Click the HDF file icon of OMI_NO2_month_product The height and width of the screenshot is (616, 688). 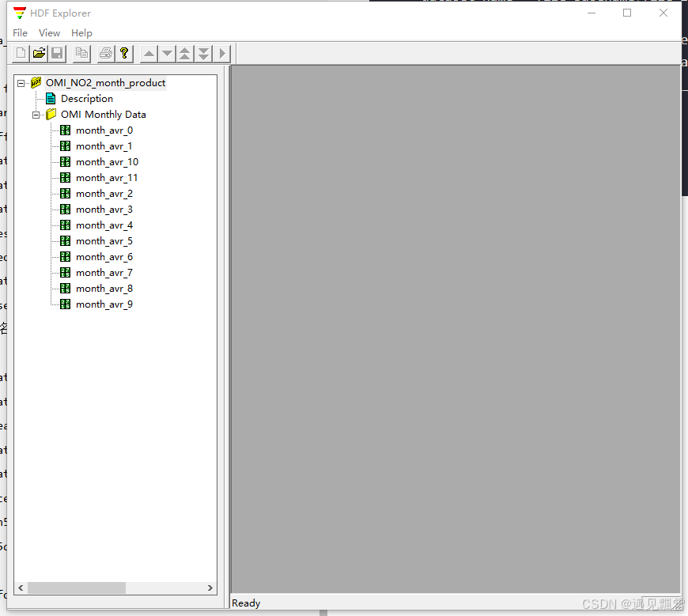(x=36, y=82)
